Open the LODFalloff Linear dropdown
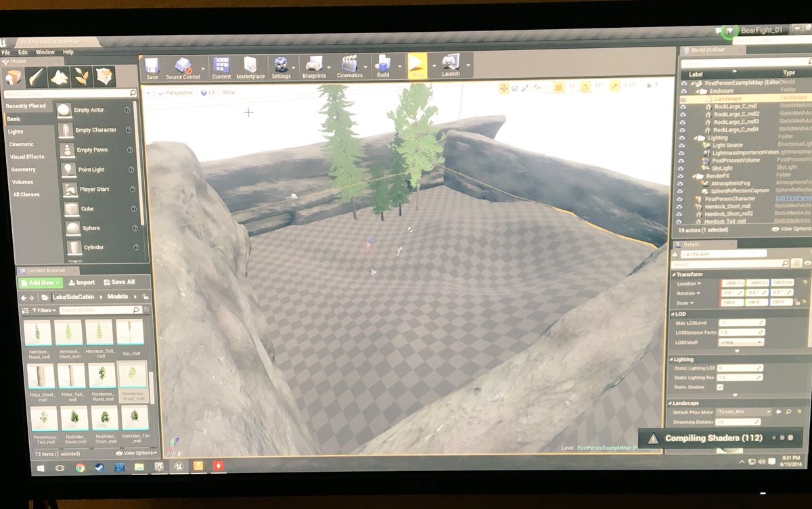This screenshot has height=509, width=812. (741, 342)
